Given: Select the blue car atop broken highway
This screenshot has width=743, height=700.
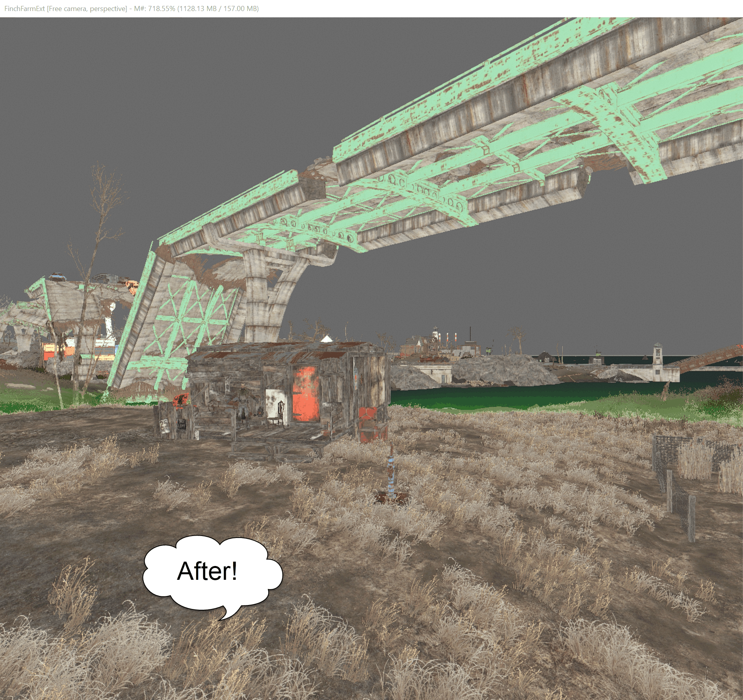Looking at the screenshot, I should (58, 277).
